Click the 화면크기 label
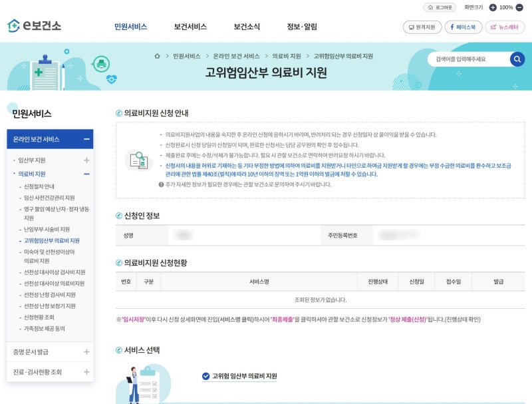Viewport: 532px width, 404px height. [473, 7]
